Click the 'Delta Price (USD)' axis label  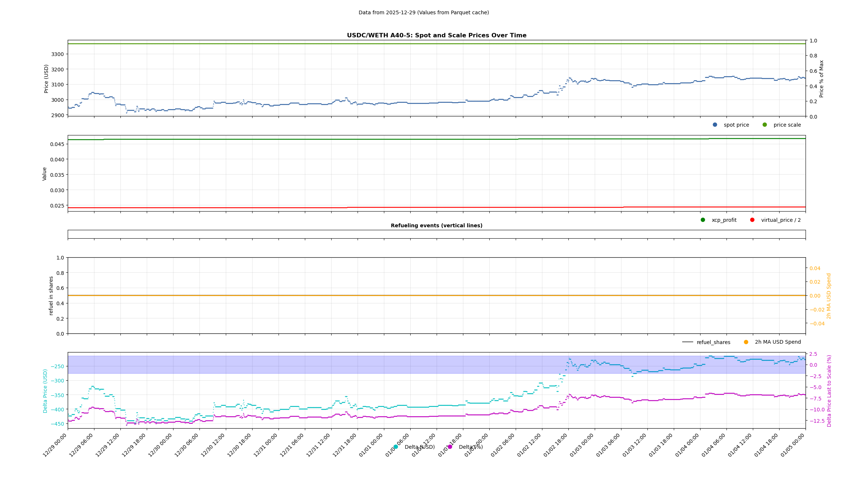point(45,391)
